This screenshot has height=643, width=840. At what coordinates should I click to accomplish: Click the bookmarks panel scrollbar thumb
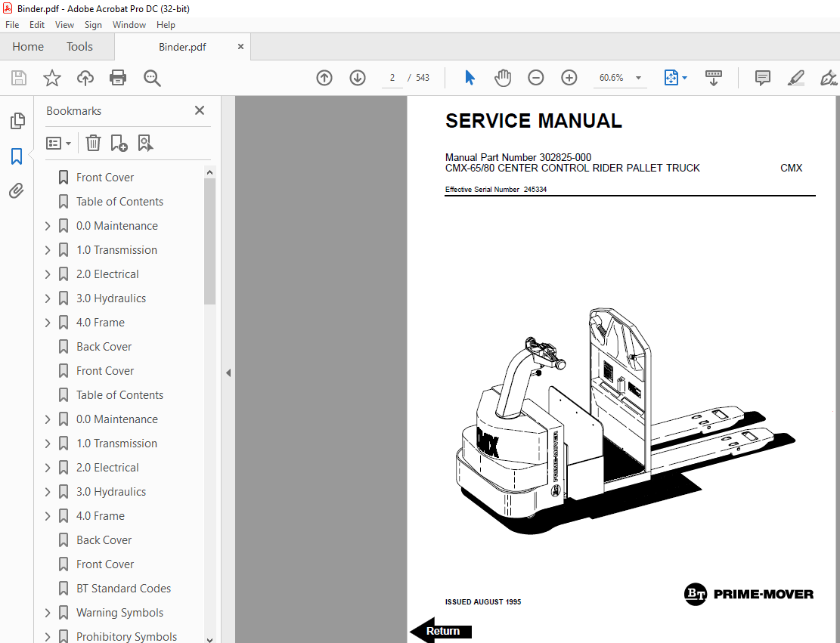(x=209, y=241)
